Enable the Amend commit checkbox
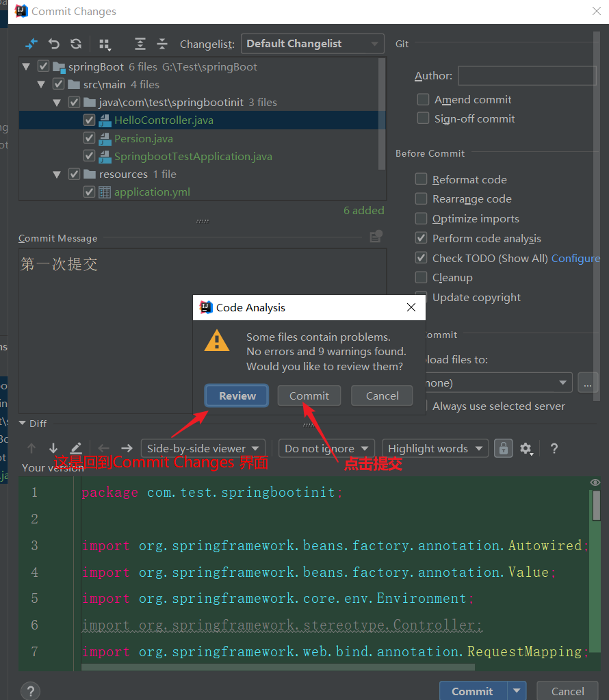 pos(423,99)
